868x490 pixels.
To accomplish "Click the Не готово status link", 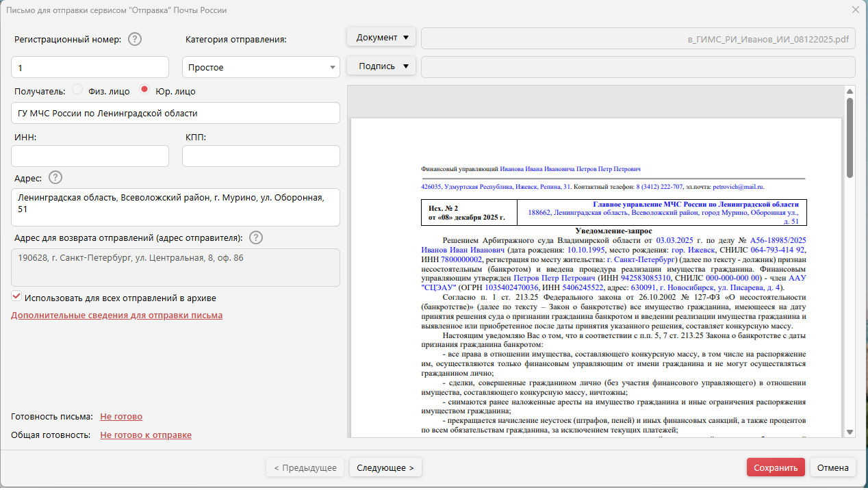I will pos(121,416).
